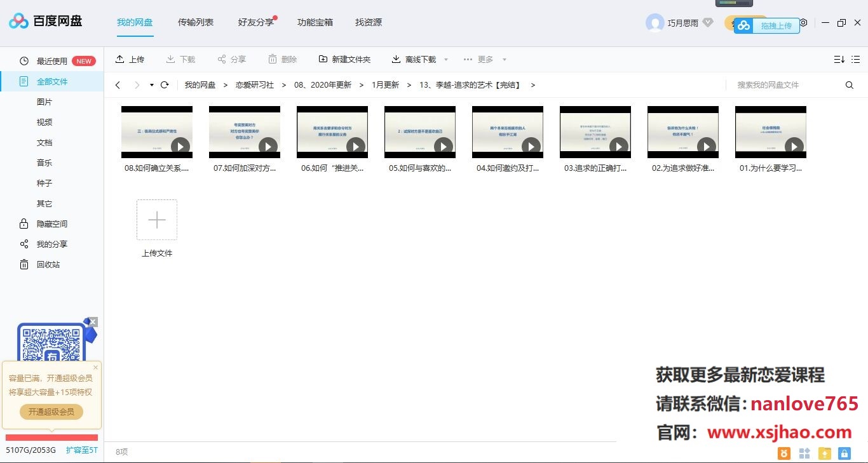Switch to list view layout
The image size is (868, 463).
point(855,59)
